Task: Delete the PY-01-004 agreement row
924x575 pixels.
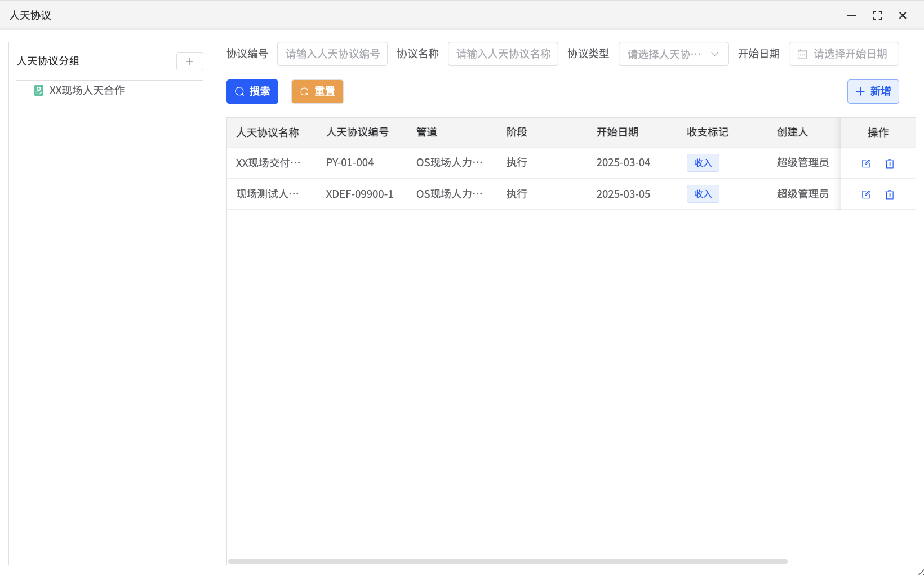Action: coord(890,163)
